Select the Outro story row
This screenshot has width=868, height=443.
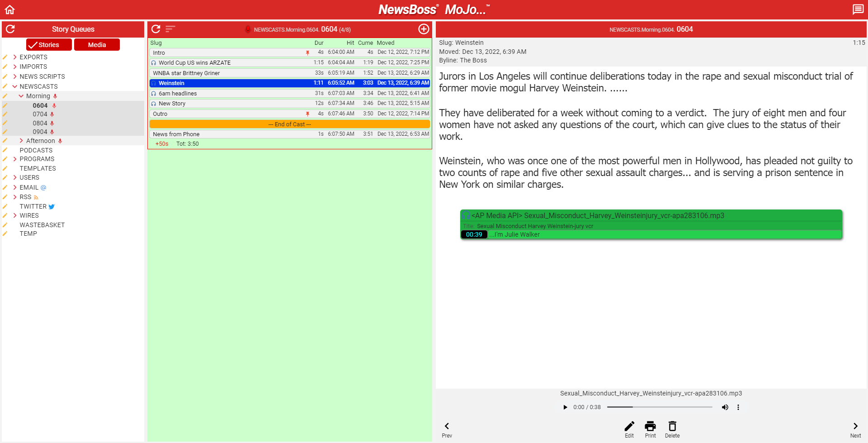click(290, 114)
